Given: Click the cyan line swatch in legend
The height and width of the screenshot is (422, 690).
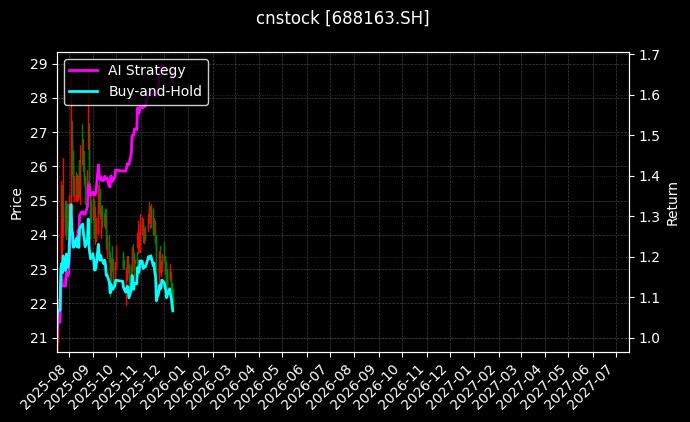Looking at the screenshot, I should [84, 91].
